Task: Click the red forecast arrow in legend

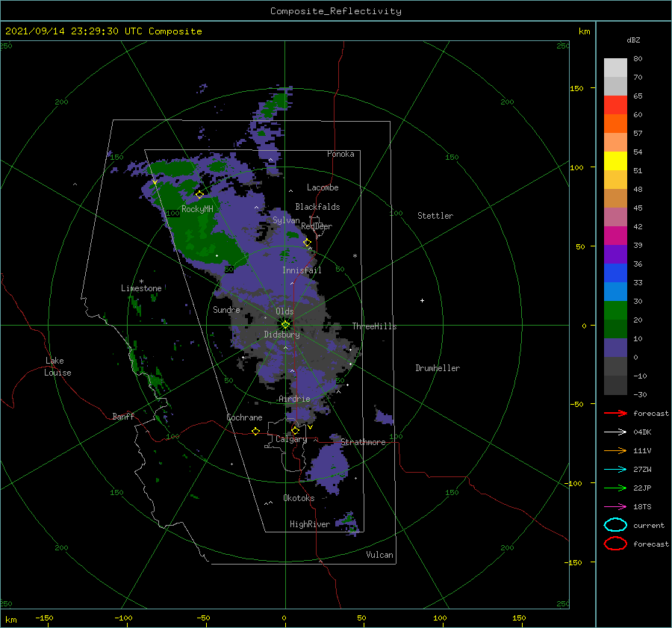Action: click(615, 413)
